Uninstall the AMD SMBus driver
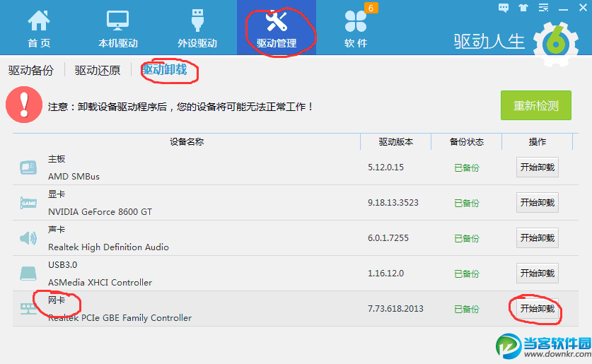Image resolution: width=592 pixels, height=364 pixels. (538, 167)
